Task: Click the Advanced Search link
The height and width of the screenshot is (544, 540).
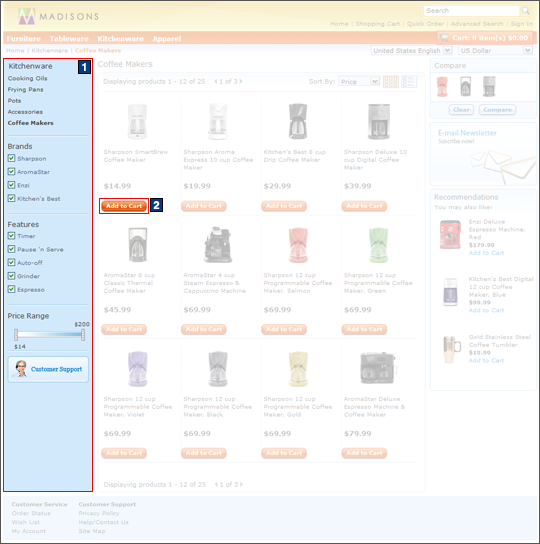Action: pos(477,24)
